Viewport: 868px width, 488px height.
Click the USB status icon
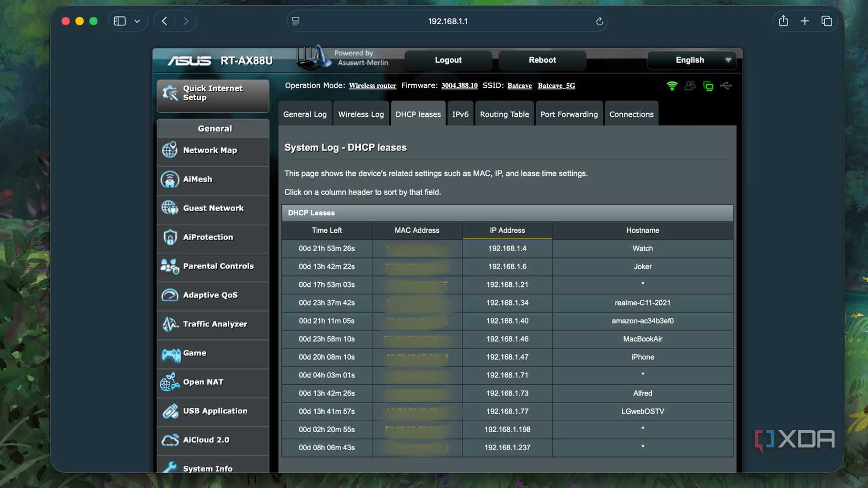pyautogui.click(x=726, y=86)
